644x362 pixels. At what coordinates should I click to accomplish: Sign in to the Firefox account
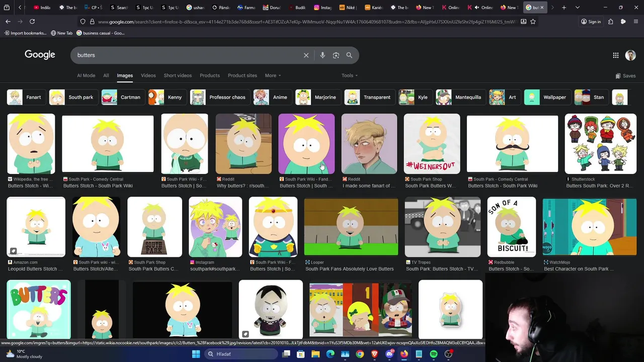point(591,22)
